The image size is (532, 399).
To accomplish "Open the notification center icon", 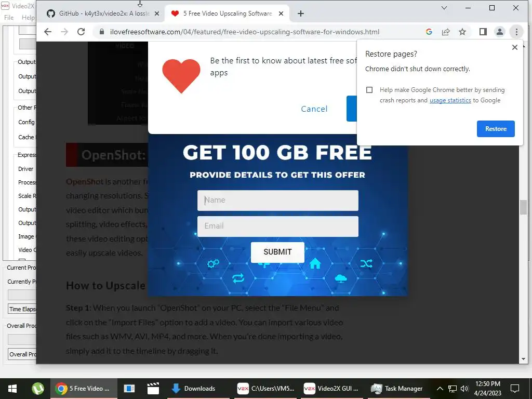I will [x=515, y=389].
